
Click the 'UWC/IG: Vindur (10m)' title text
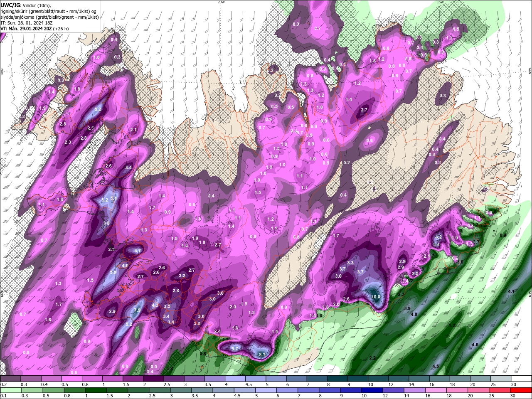(26, 5)
